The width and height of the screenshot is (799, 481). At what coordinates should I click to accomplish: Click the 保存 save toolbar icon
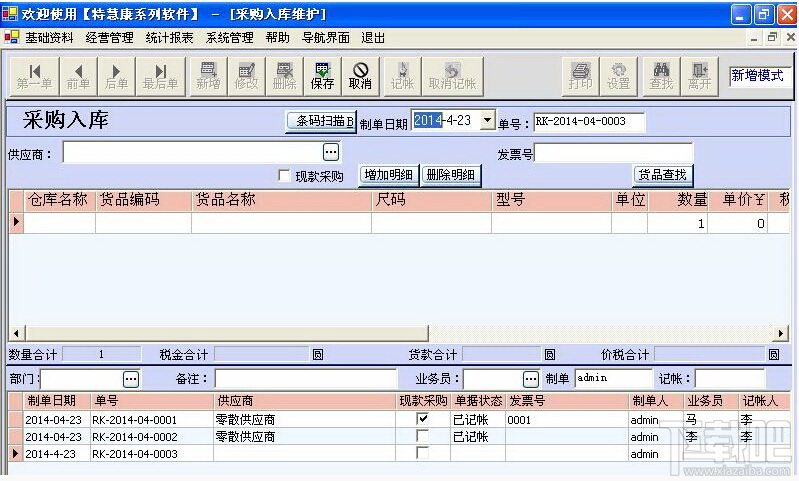pos(323,76)
